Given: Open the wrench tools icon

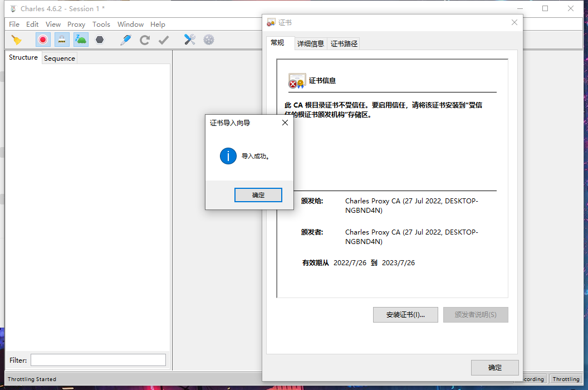Looking at the screenshot, I should tap(190, 40).
